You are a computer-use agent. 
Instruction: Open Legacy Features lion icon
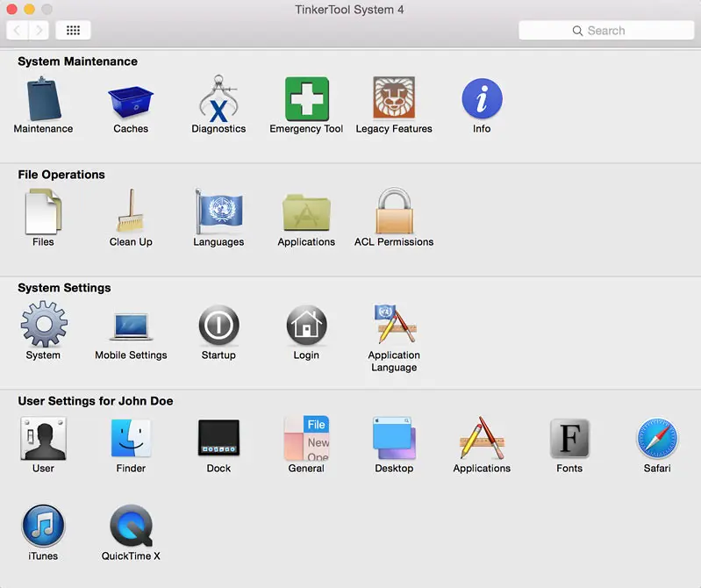tap(394, 97)
